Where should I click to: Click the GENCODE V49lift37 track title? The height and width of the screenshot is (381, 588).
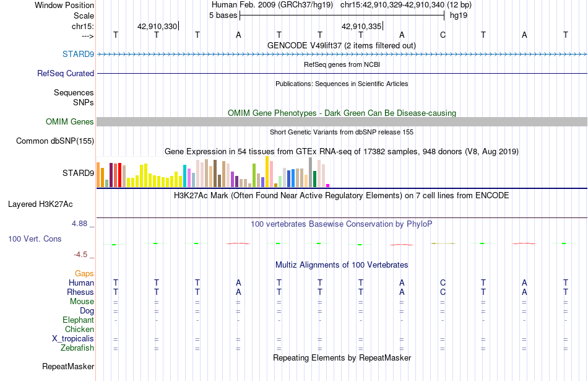point(341,45)
